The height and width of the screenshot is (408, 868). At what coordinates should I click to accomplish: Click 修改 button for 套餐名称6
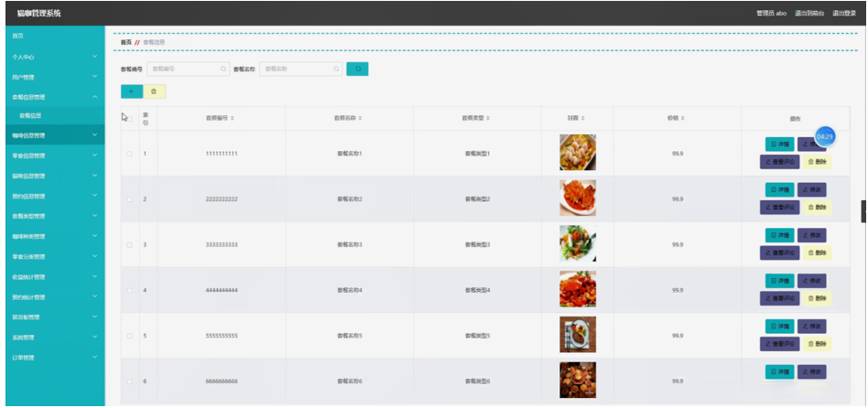pyautogui.click(x=811, y=372)
